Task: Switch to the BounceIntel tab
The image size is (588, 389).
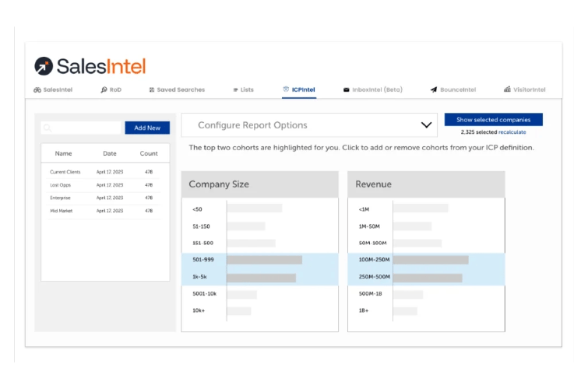Action: [x=453, y=90]
